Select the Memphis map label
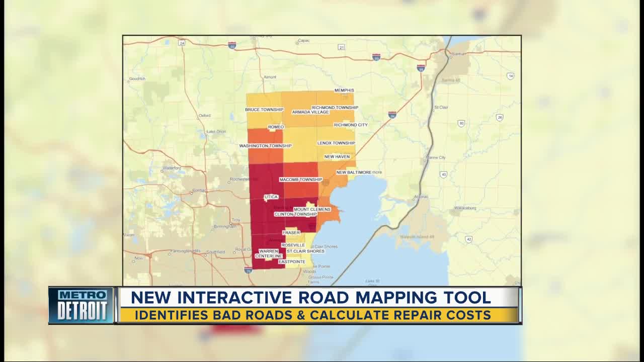This screenshot has width=644, height=362. tap(344, 90)
